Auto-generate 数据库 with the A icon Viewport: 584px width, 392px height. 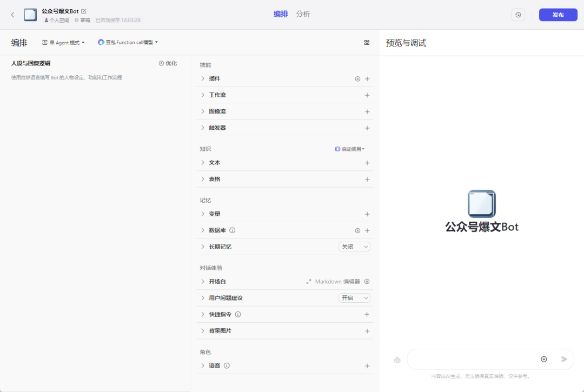tap(357, 230)
